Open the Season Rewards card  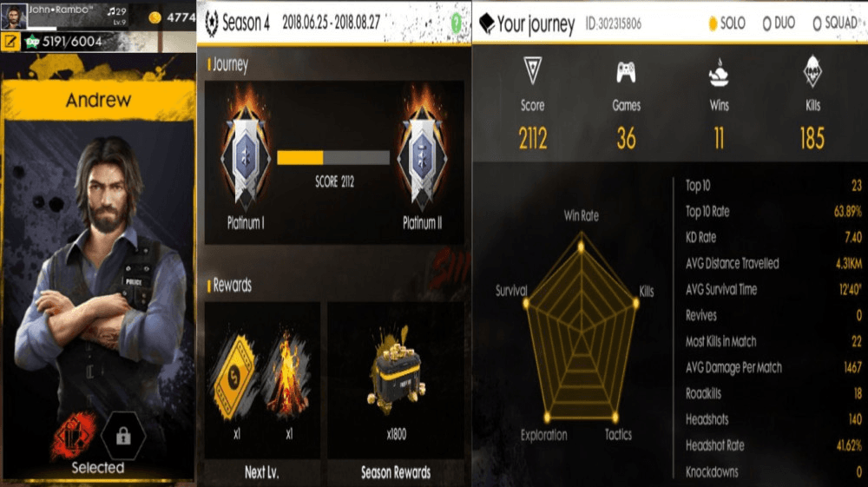point(396,392)
